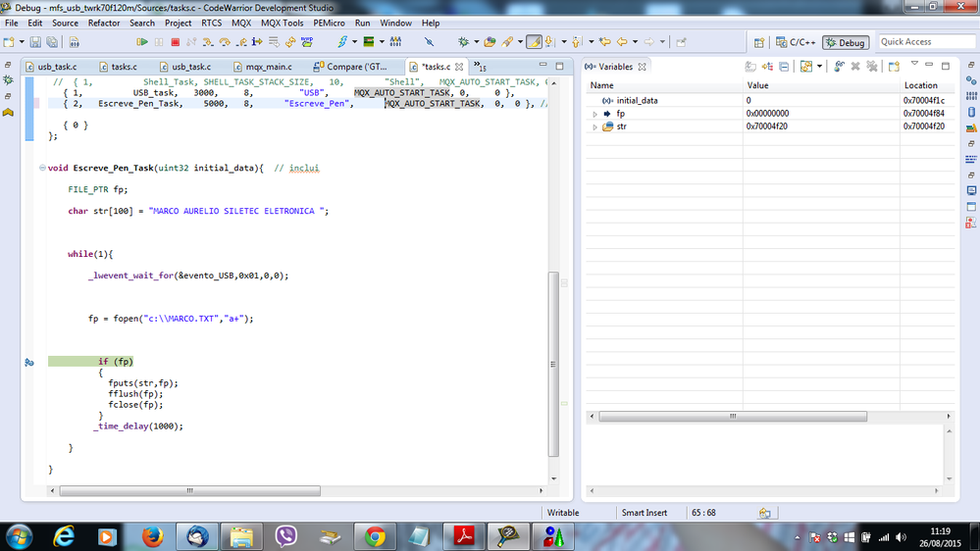
Task: Open Firefox from the taskbar
Action: (x=152, y=536)
